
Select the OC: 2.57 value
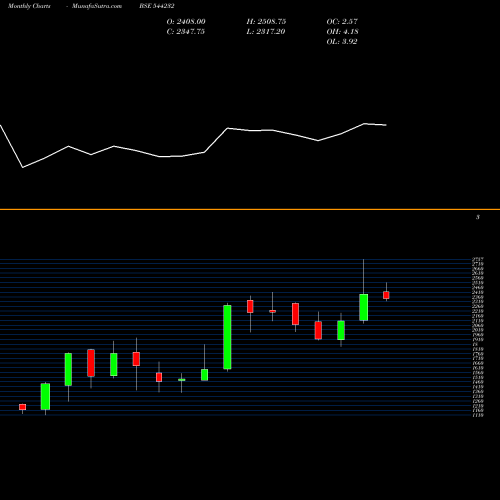342,22
